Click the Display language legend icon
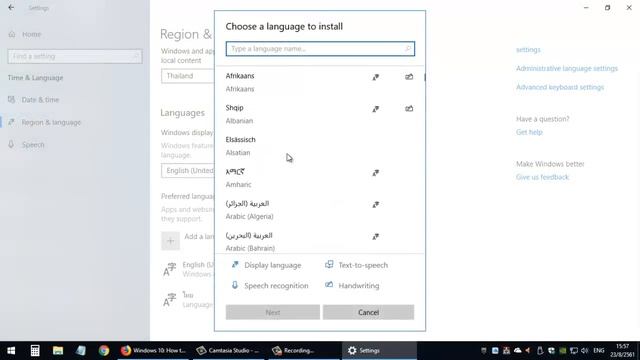This screenshot has height=360, width=640. [x=235, y=264]
